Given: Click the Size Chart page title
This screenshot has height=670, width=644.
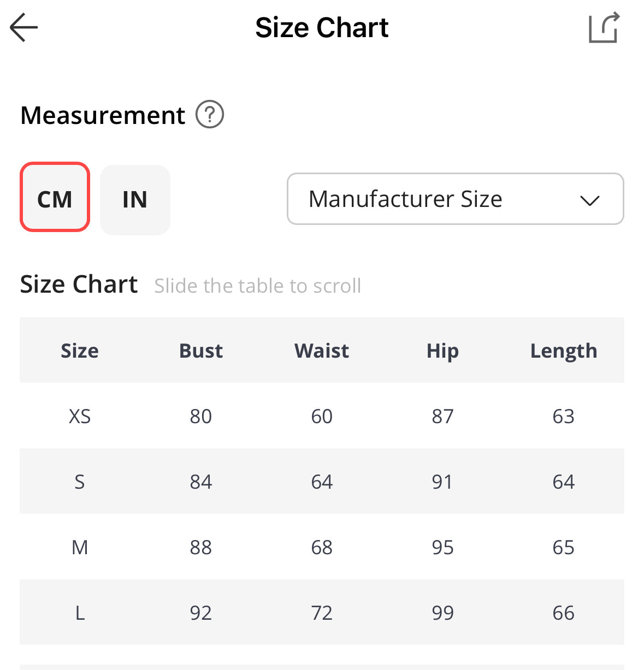Looking at the screenshot, I should click(322, 27).
